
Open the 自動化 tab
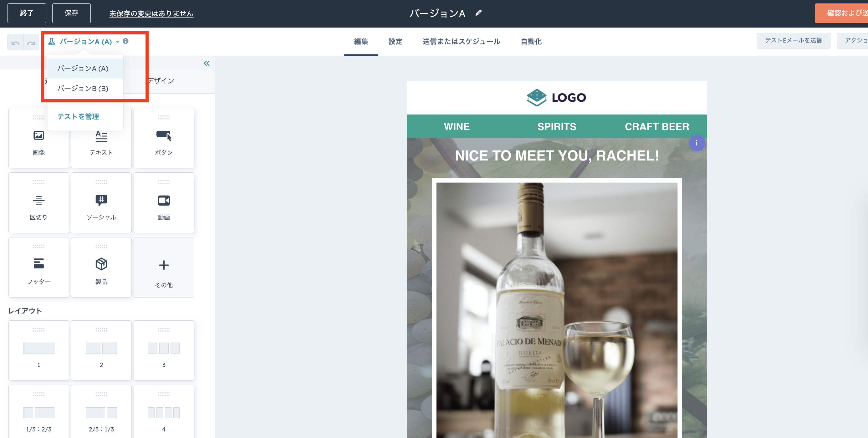coord(531,41)
